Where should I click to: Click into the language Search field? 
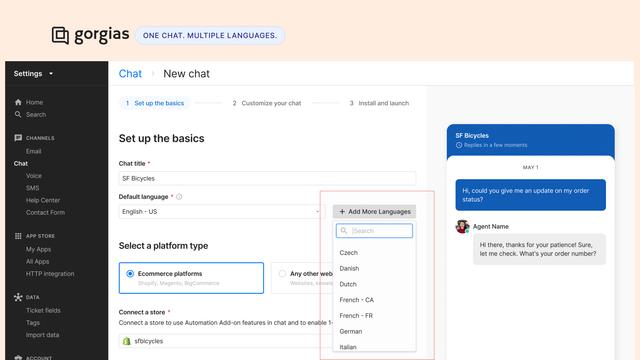coord(374,231)
